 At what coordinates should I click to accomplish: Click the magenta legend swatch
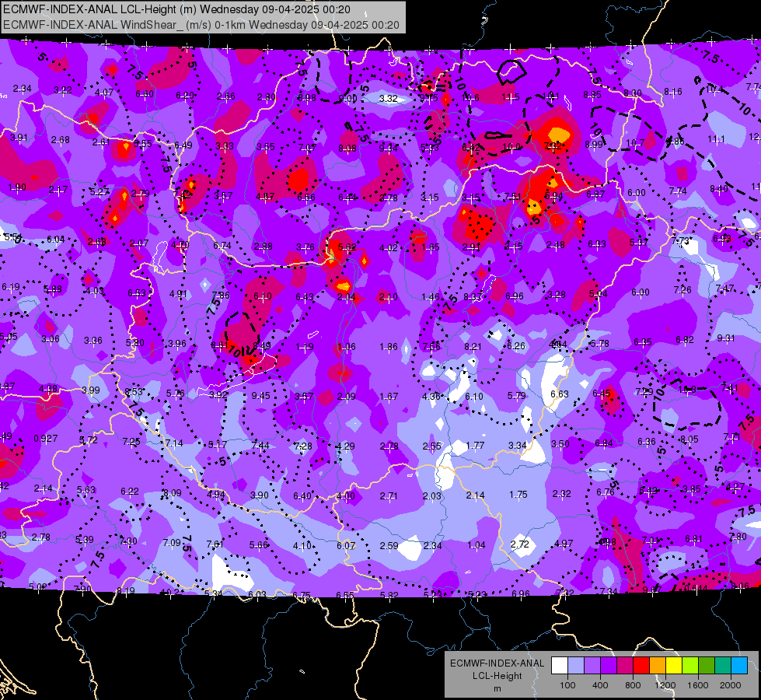click(625, 666)
